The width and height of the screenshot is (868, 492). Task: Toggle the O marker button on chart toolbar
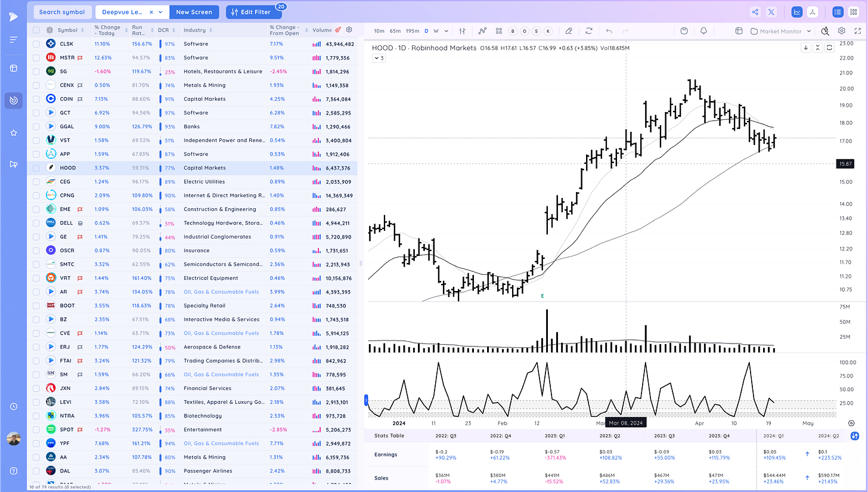pos(525,31)
